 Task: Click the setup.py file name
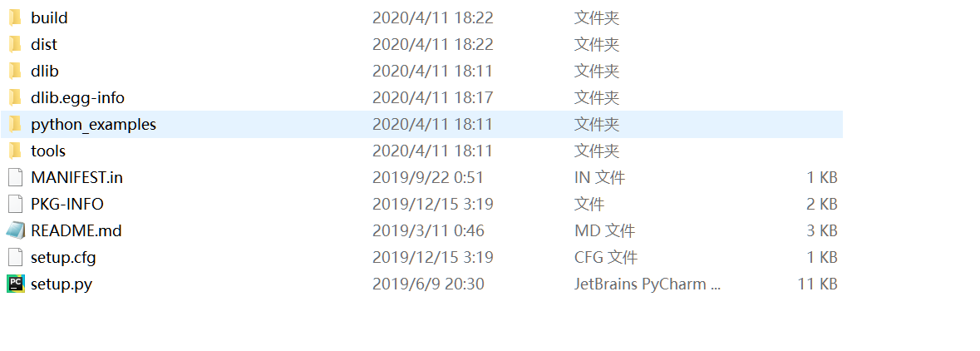click(x=62, y=284)
